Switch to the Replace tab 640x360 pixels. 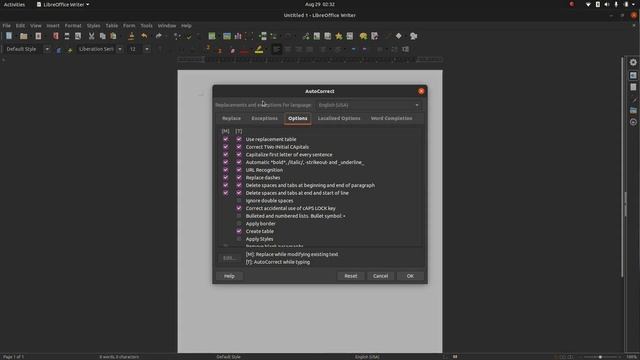tap(231, 118)
